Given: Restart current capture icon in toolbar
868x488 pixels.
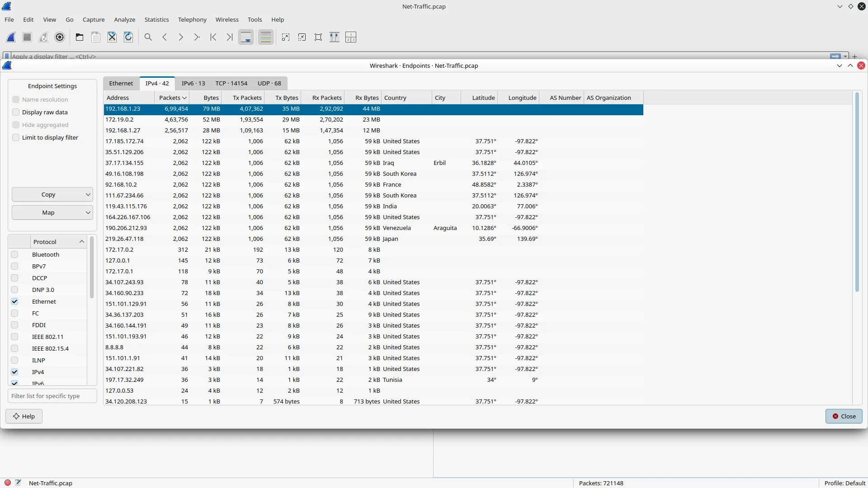Looking at the screenshot, I should 43,37.
